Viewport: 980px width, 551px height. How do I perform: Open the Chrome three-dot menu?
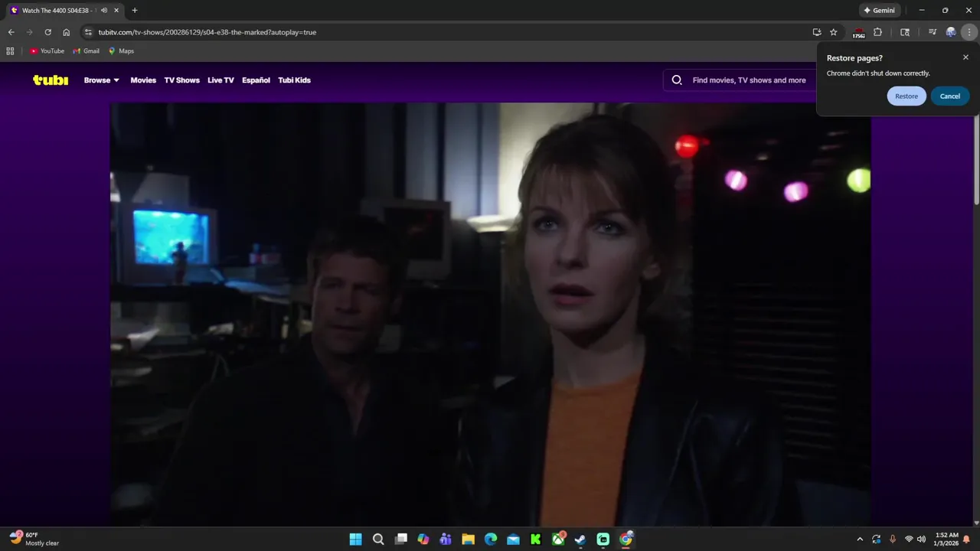point(969,32)
